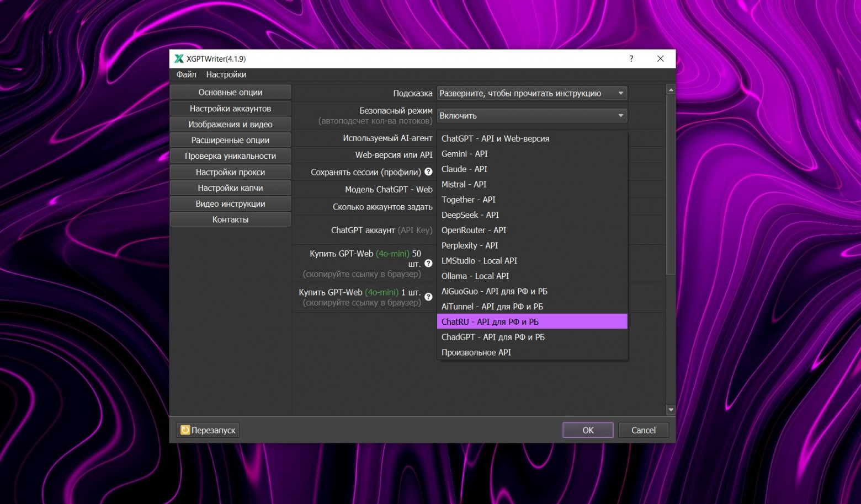Choose AiTunnel - API для РФ и РБ
The height and width of the screenshot is (504, 861).
tap(532, 307)
